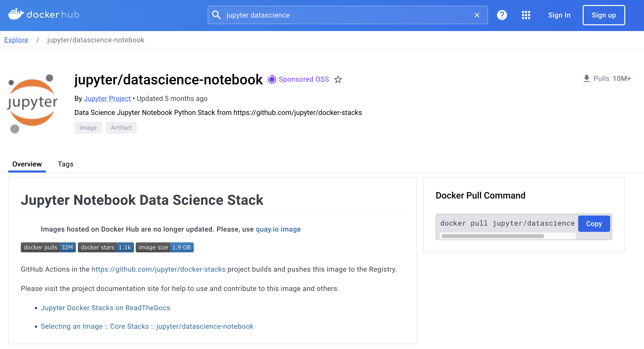
Task: Copy the docker pull command
Action: coord(594,224)
